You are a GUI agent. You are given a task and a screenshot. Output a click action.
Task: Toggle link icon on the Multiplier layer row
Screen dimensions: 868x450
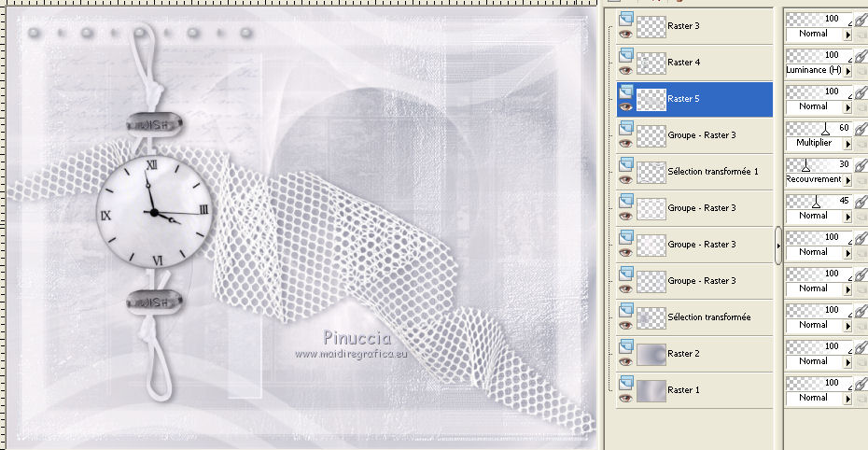(x=861, y=131)
